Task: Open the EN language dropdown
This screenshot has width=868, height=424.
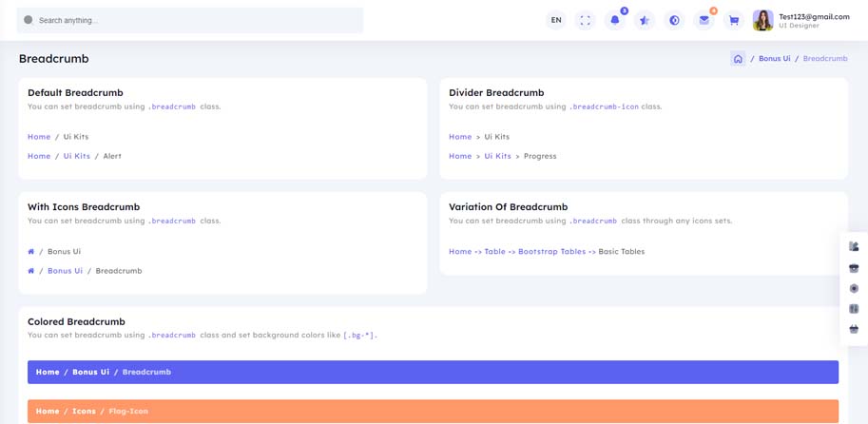Action: [556, 20]
